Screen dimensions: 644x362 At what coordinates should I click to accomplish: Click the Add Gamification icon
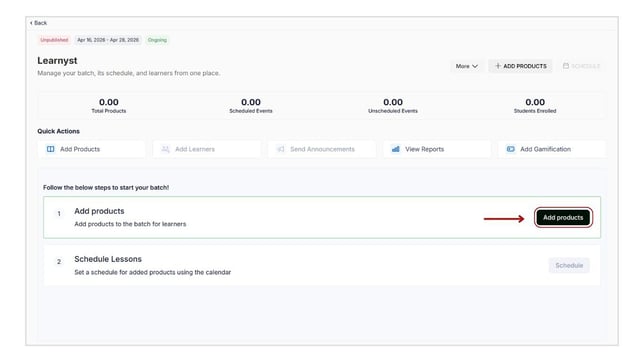click(x=511, y=149)
